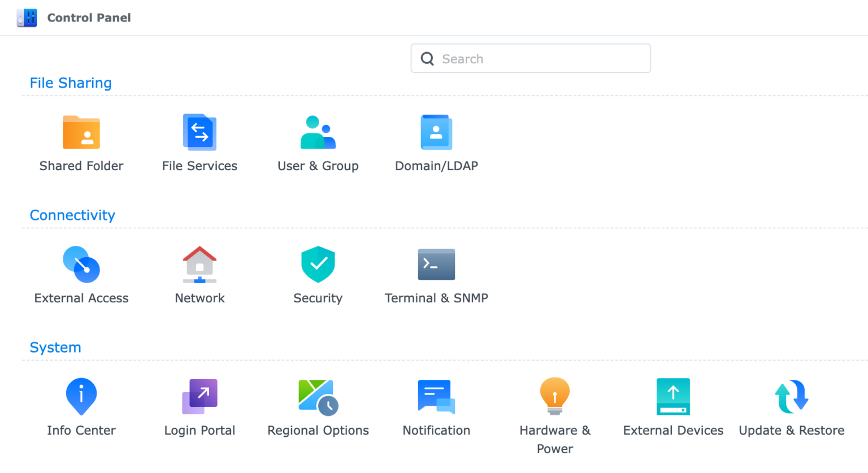Open Domain/LDAP settings

tap(436, 133)
